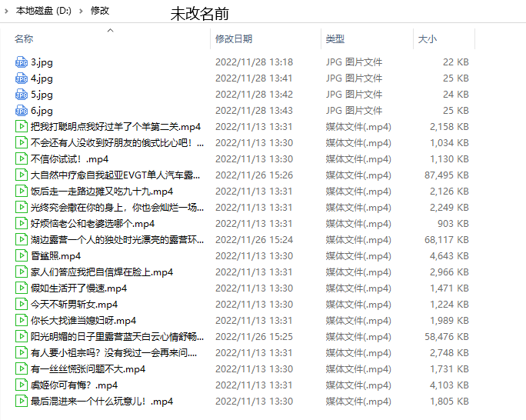The height and width of the screenshot is (420, 526).
Task: Click size value 22 KB
Action: 455,62
